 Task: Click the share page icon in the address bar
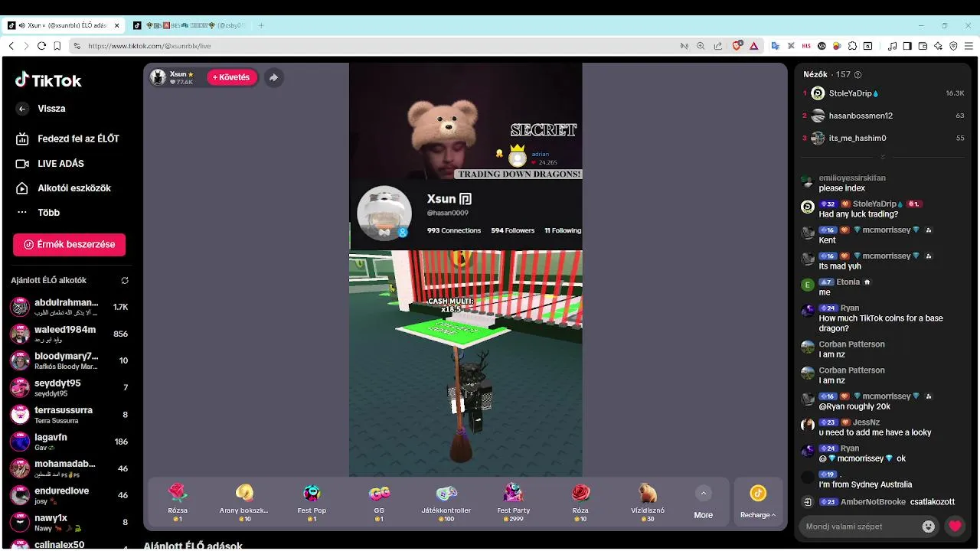coord(717,46)
